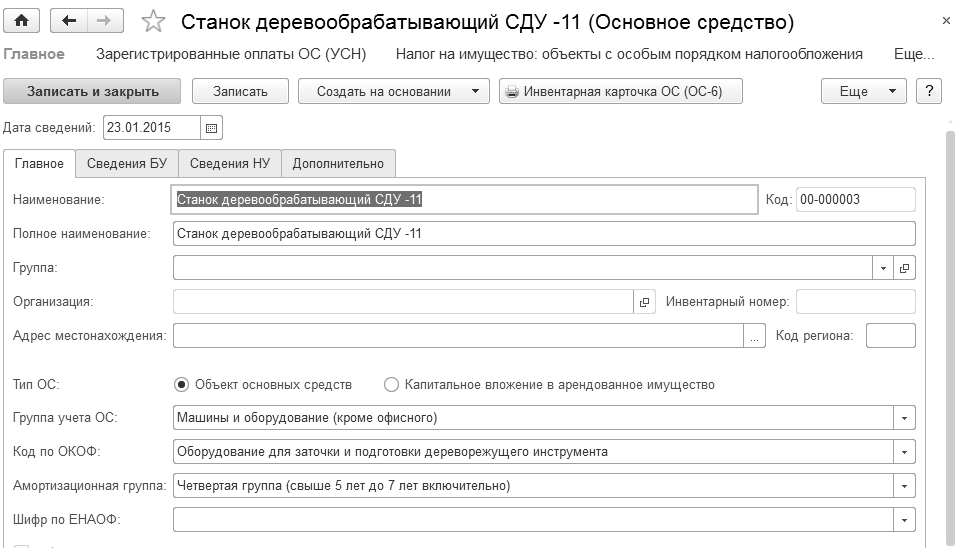The height and width of the screenshot is (548, 955).
Task: Click the ellipsis button for Адрес местонахождения
Action: click(x=755, y=336)
